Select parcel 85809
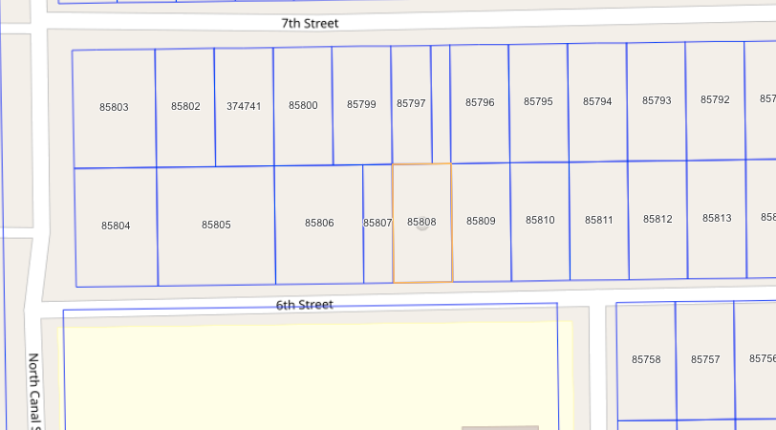 (481, 221)
